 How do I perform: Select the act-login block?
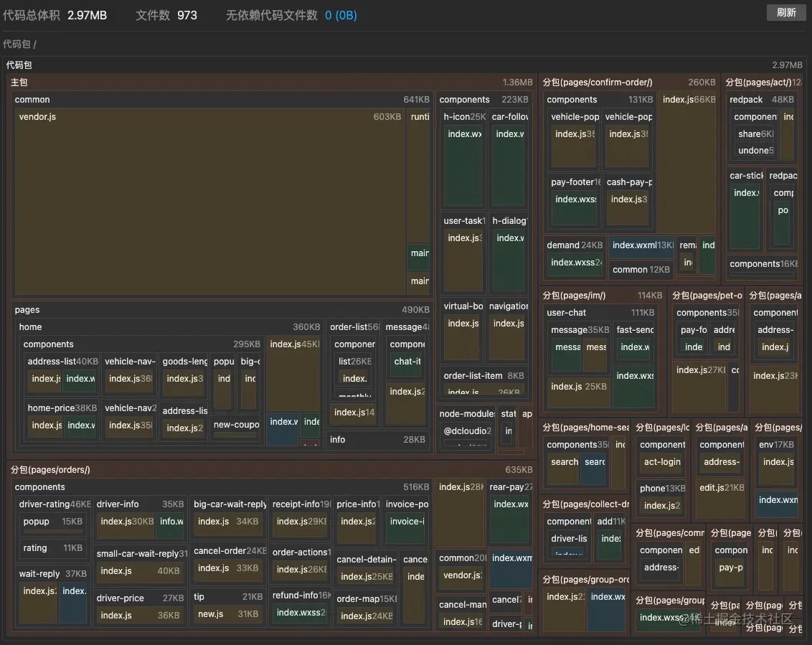(662, 461)
